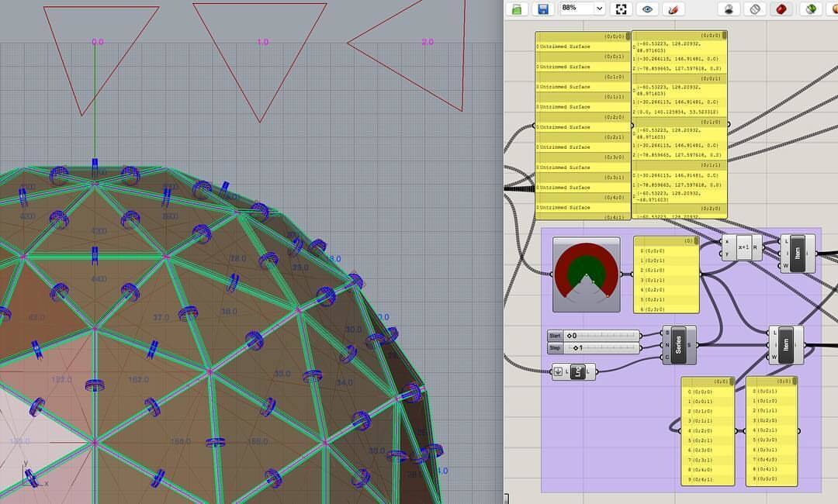Click the 88% zoom value field

[576, 8]
